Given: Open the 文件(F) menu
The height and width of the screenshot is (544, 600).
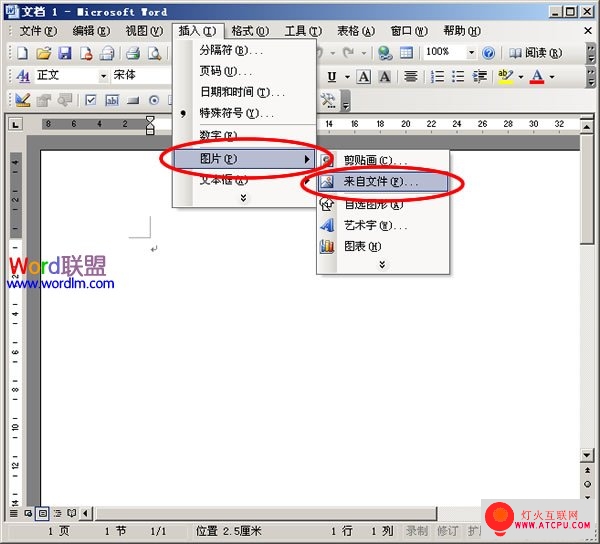Looking at the screenshot, I should [38, 31].
